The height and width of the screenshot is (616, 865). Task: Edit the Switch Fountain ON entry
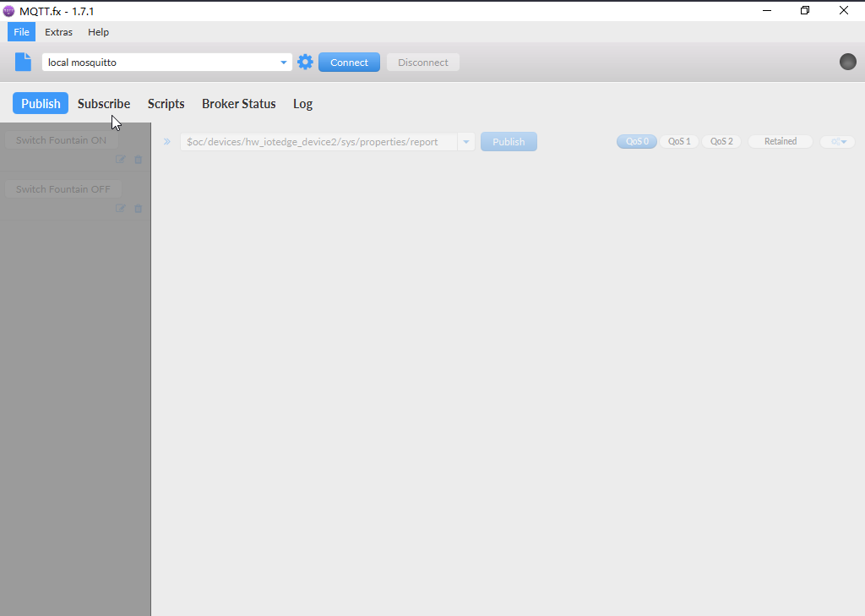pos(120,160)
